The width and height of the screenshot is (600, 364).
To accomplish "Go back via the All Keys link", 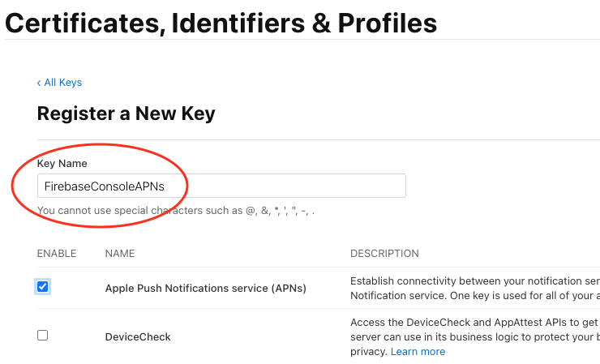I will click(62, 83).
